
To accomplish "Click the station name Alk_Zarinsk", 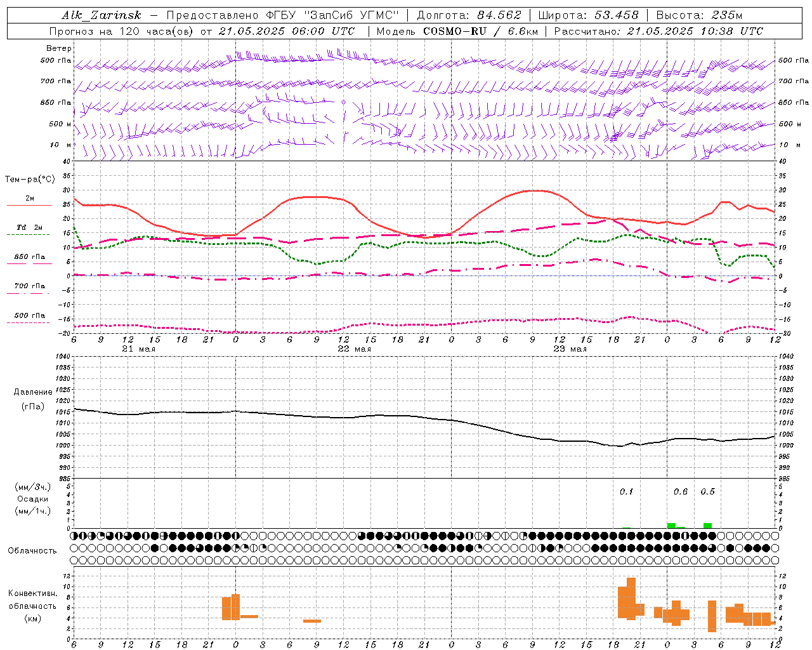I will [x=101, y=15].
